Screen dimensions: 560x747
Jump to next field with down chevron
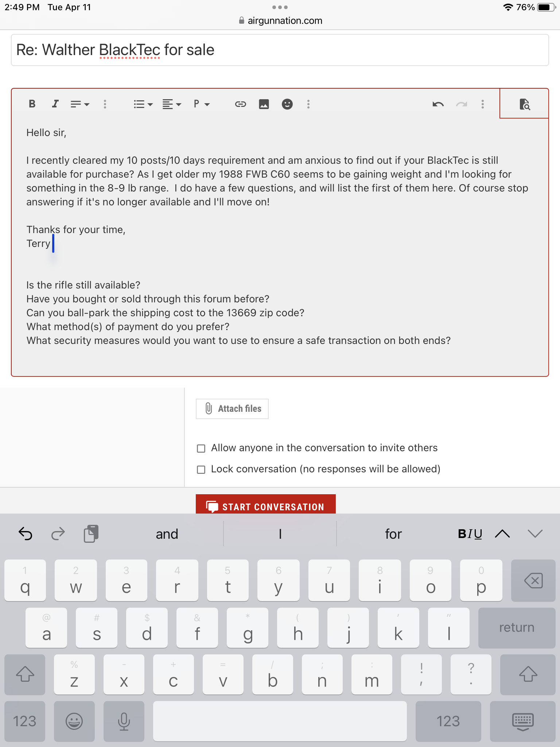pos(535,534)
